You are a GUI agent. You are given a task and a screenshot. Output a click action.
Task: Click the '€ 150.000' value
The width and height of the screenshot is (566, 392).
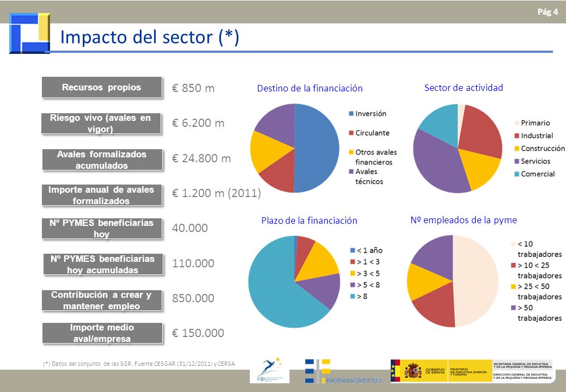point(198,333)
